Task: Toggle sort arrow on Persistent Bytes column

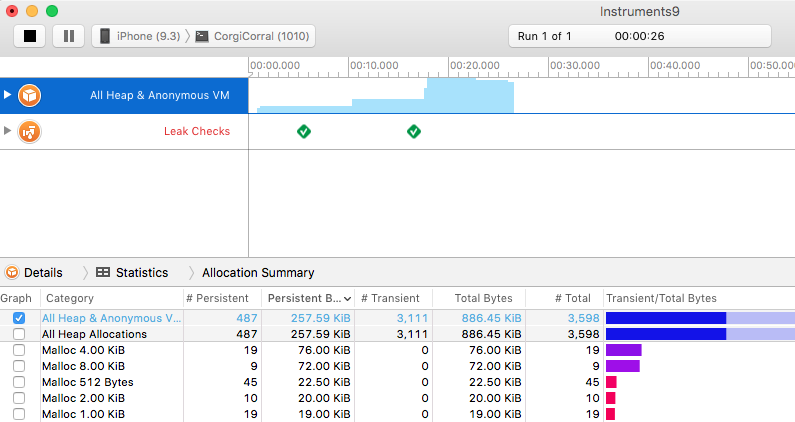Action: 347,299
